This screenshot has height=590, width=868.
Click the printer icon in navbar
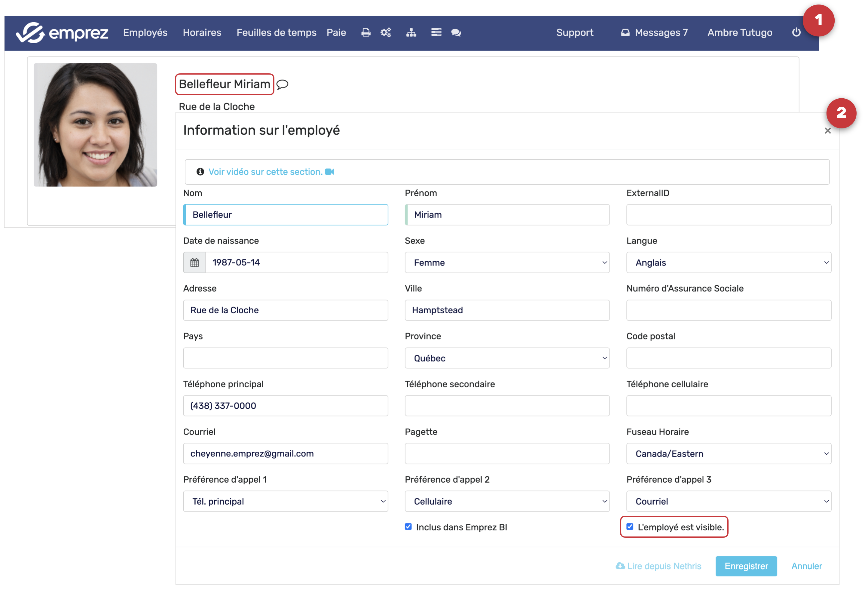pos(366,32)
